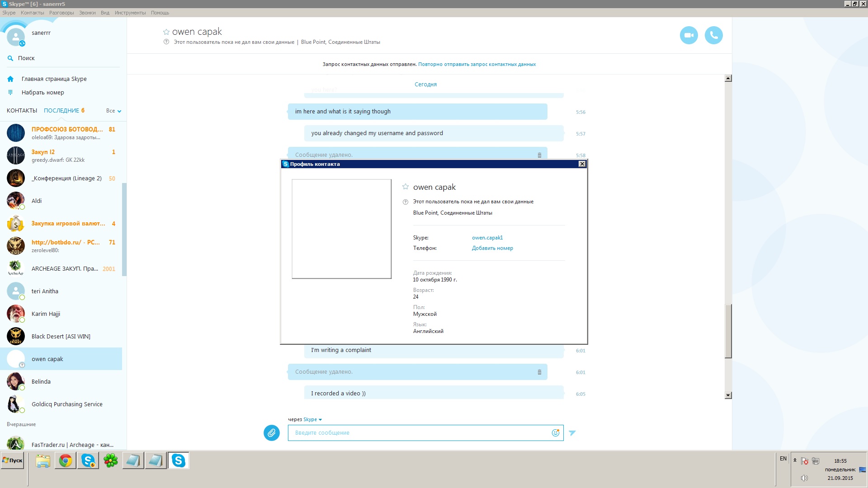The image size is (868, 488).
Task: Click the deleted message trash icon at 5:58
Action: (539, 155)
